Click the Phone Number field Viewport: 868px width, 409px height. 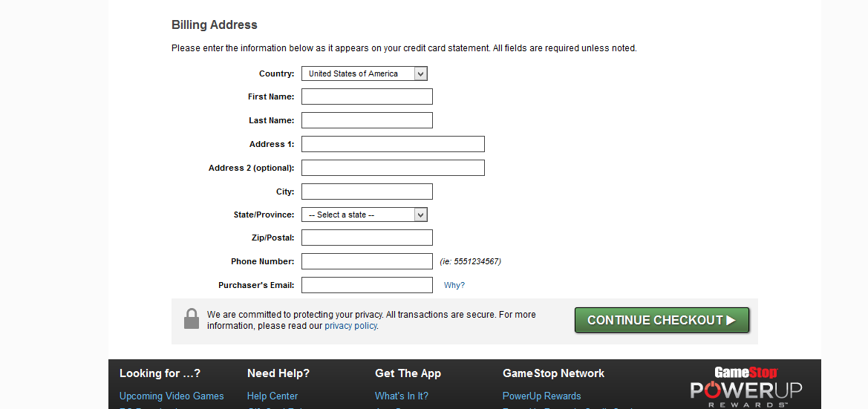(x=367, y=261)
